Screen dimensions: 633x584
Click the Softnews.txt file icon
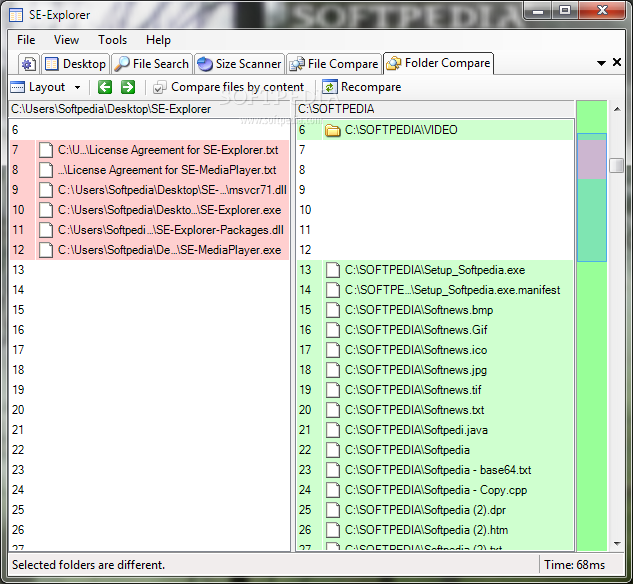coord(333,410)
